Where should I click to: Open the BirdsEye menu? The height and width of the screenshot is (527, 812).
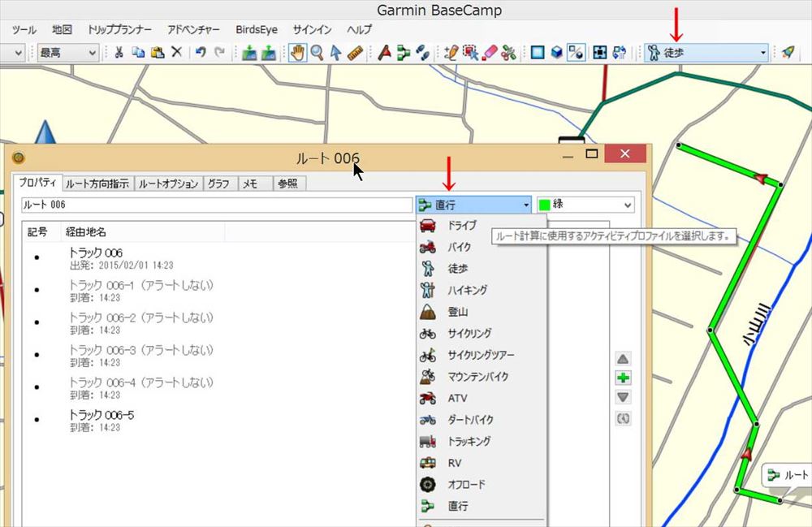[x=257, y=30]
